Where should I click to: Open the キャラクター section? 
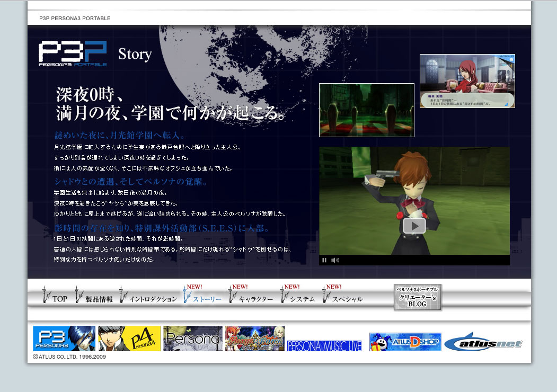point(251,295)
